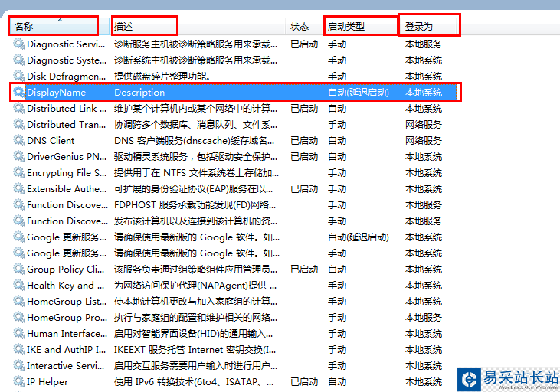Click the Description text of DisplayName
Viewport: 560px width, 392px height.
[x=139, y=93]
